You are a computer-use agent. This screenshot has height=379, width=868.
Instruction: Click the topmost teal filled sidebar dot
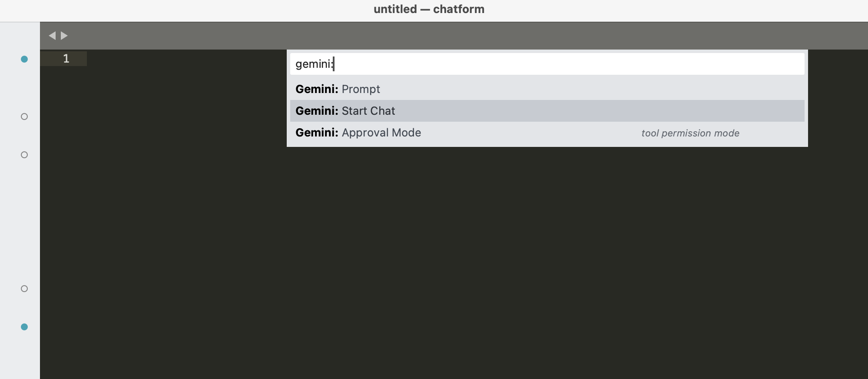tap(24, 59)
